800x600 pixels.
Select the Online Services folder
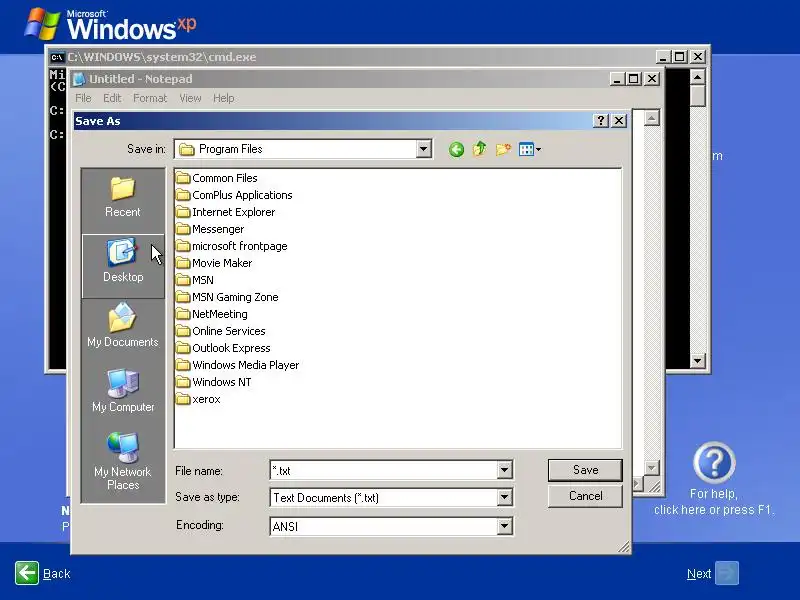pyautogui.click(x=221, y=331)
